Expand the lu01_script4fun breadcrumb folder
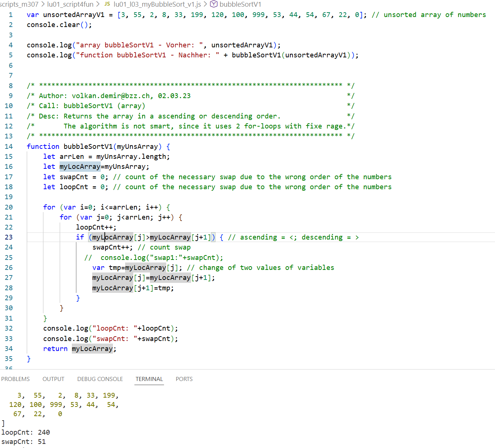 [70, 4]
